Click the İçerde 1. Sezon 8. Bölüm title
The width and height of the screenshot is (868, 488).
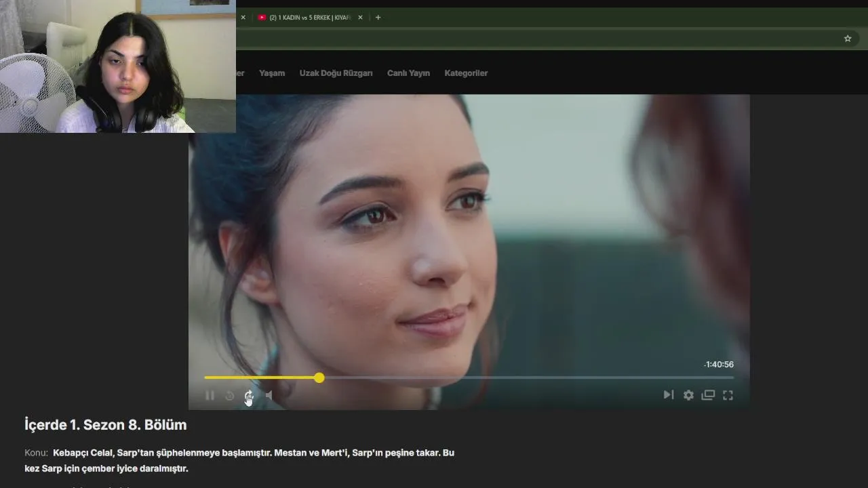tap(105, 425)
